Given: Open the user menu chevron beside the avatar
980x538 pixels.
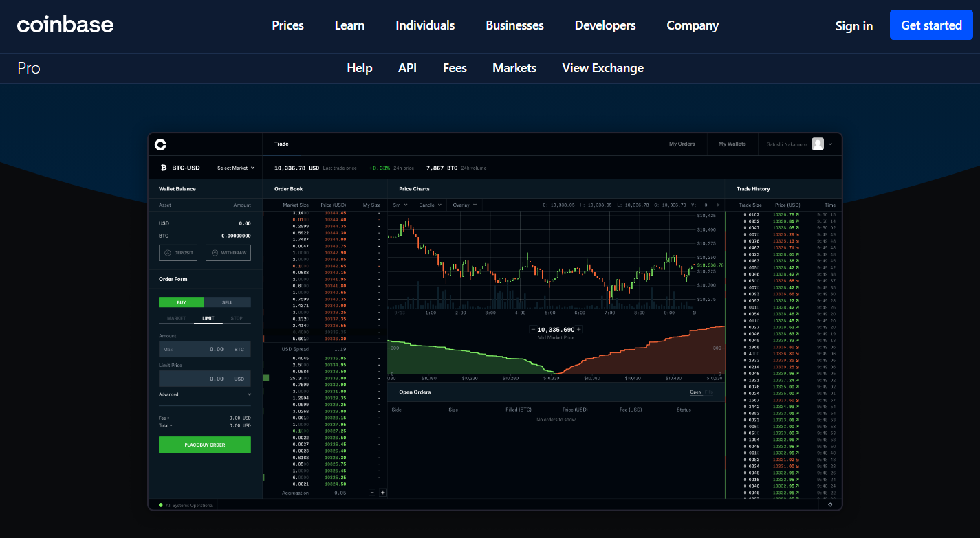Looking at the screenshot, I should point(830,144).
